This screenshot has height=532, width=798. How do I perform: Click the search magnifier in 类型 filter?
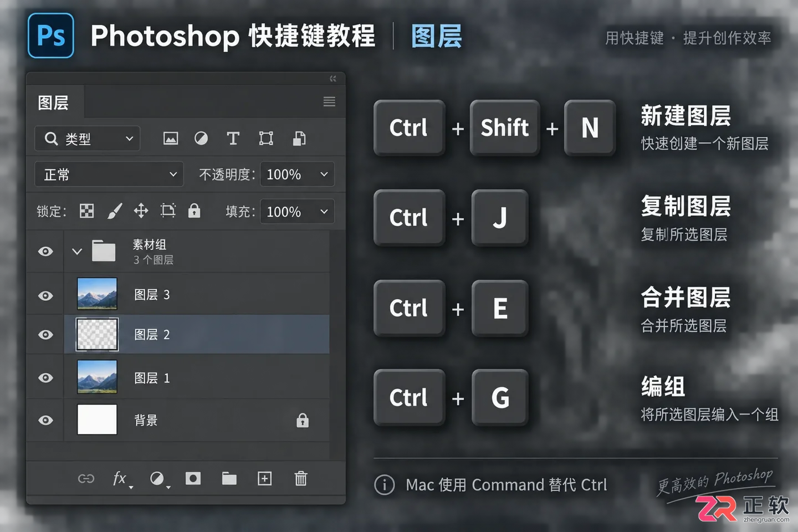[52, 139]
